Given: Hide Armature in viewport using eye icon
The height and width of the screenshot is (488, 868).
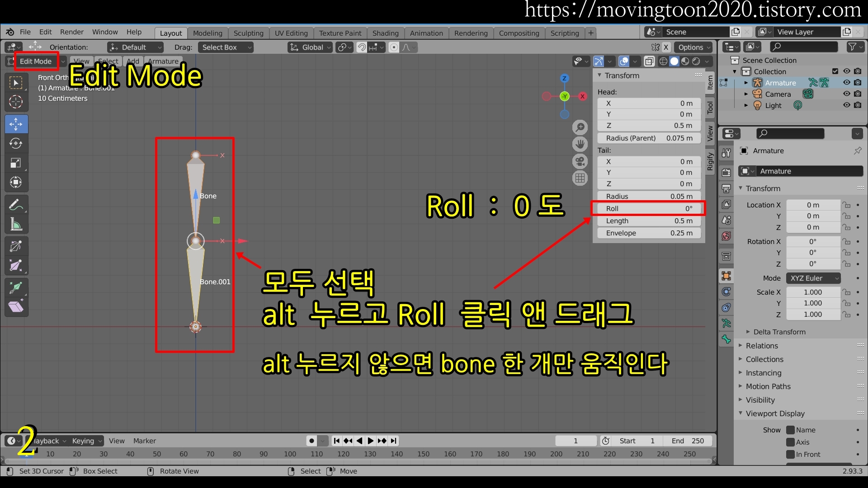Looking at the screenshot, I should pos(847,83).
